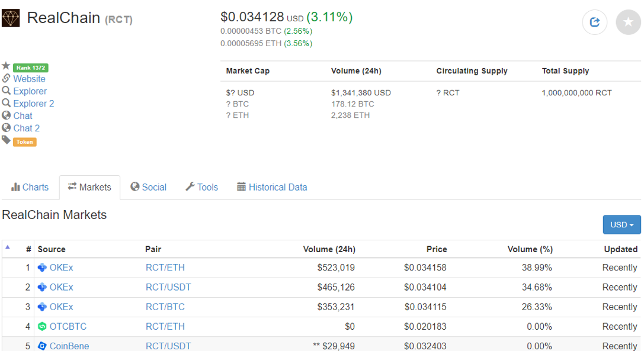Image resolution: width=644 pixels, height=351 pixels.
Task: Switch to the Tools tab
Action: [x=201, y=187]
